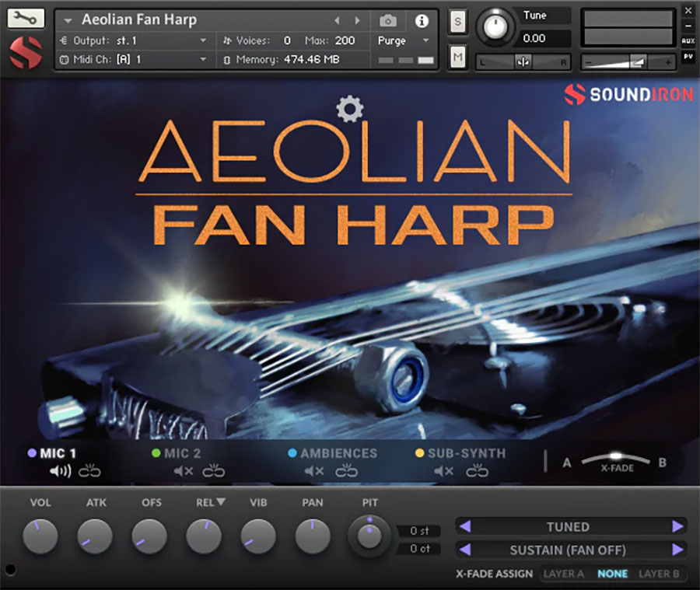Viewport: 700px width, 590px height.
Task: Select next mode right of TUNED
Action: point(677,526)
